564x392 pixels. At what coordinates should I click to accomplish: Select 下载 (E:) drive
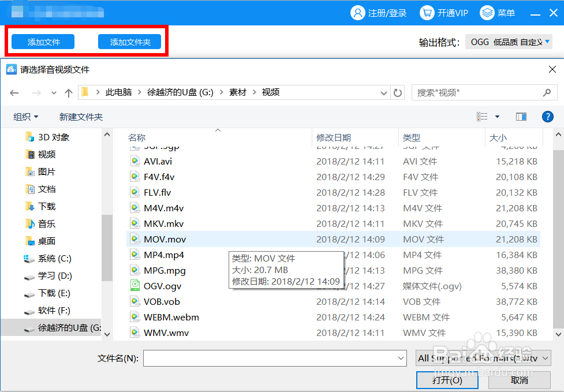[x=47, y=293]
